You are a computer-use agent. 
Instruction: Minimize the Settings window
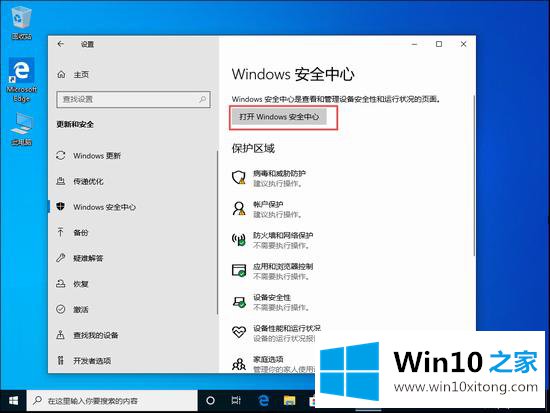pos(415,44)
